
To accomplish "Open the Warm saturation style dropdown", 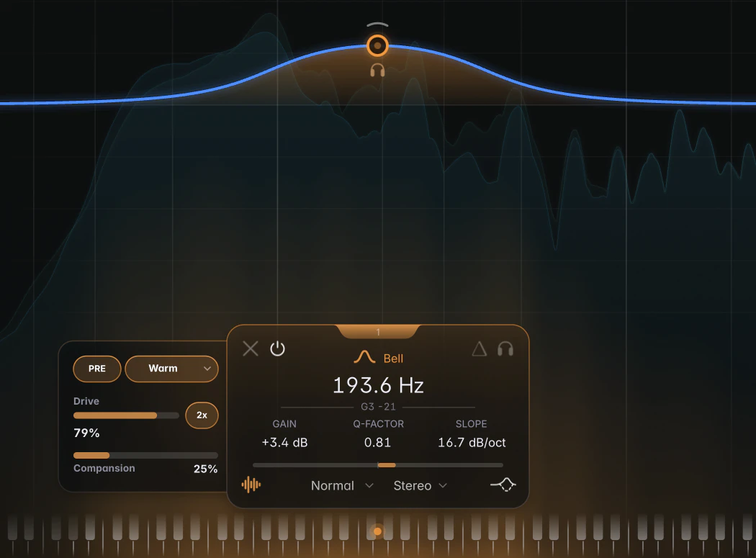I will (x=171, y=369).
